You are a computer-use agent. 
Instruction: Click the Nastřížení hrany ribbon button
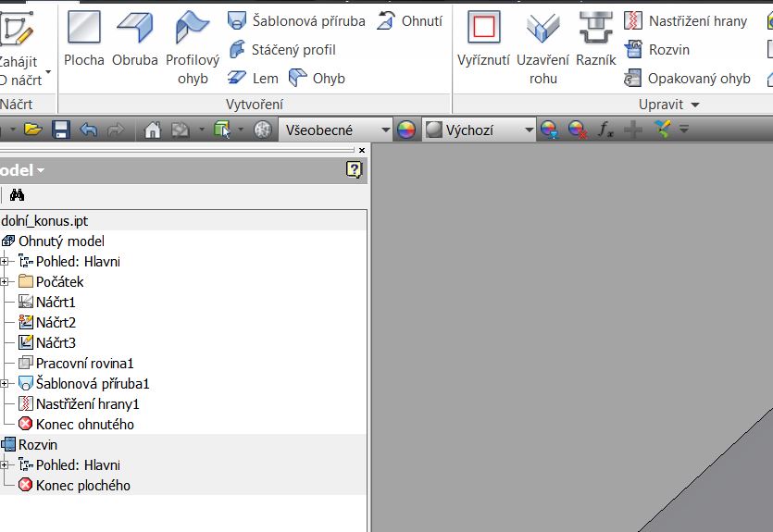click(686, 20)
